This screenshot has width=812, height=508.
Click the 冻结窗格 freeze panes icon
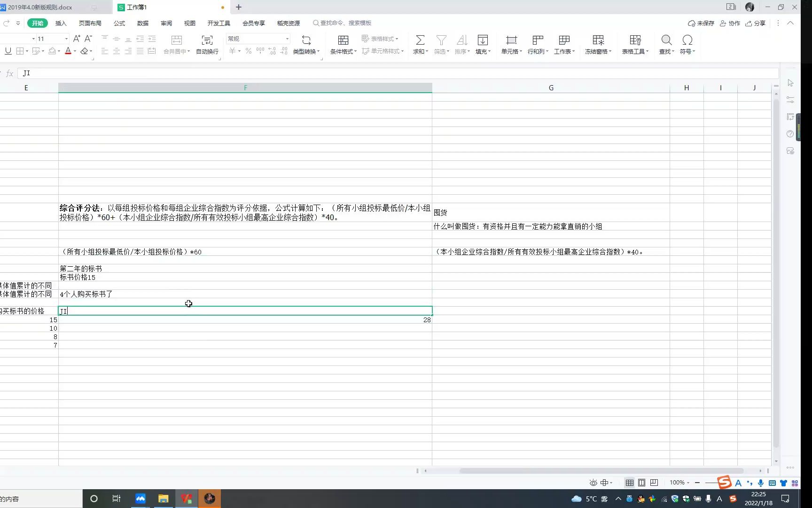[x=598, y=40]
